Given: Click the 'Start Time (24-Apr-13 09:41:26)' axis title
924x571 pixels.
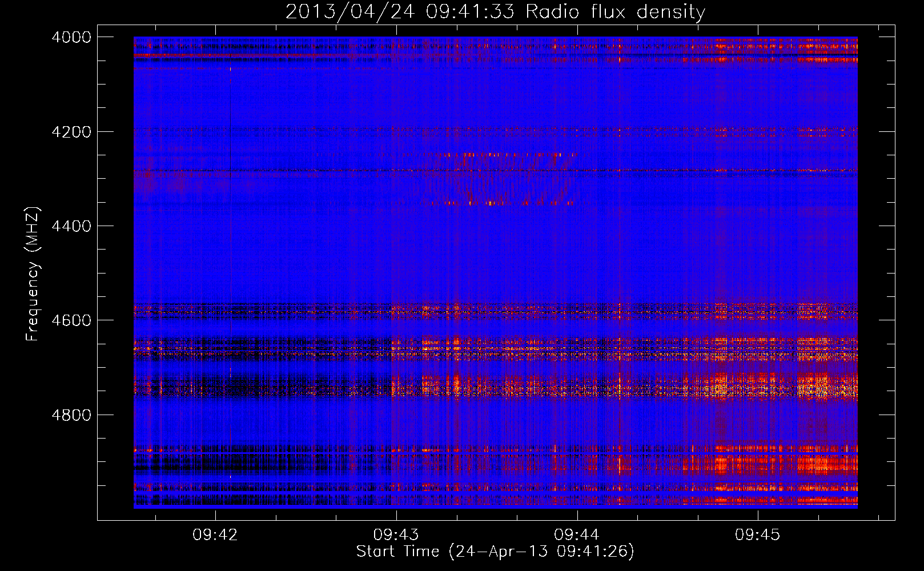Looking at the screenshot, I should [x=495, y=552].
